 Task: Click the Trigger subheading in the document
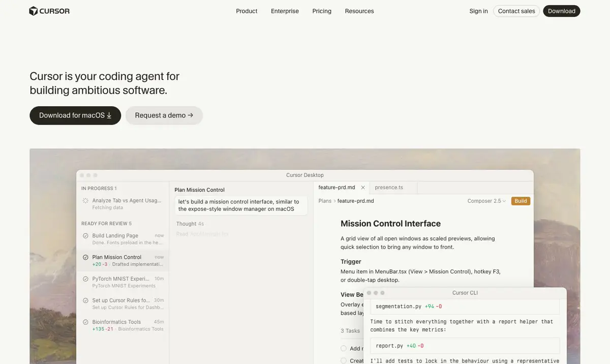point(351,261)
